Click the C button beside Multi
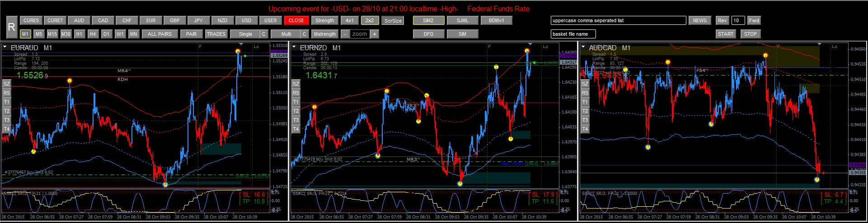The width and height of the screenshot is (868, 223). click(x=305, y=34)
